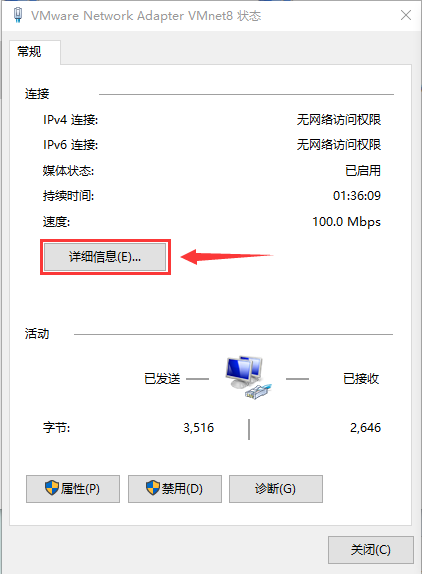Click the IPv4 连接 status value
Viewport: 422px width, 574px height.
[x=339, y=120]
